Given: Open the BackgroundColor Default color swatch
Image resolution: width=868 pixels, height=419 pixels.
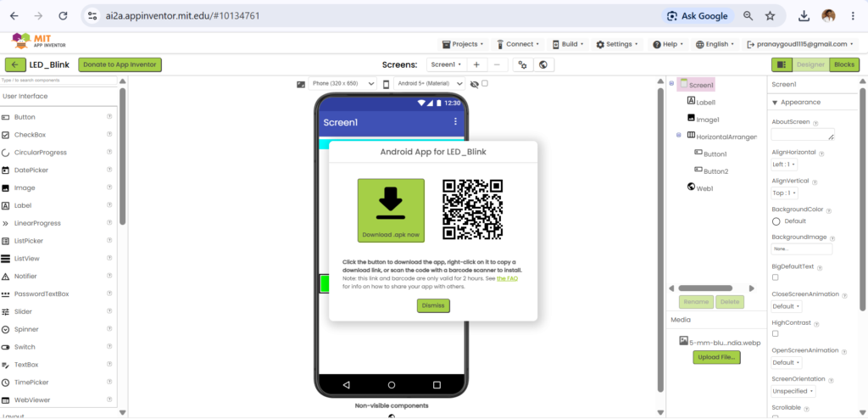Looking at the screenshot, I should coord(776,221).
